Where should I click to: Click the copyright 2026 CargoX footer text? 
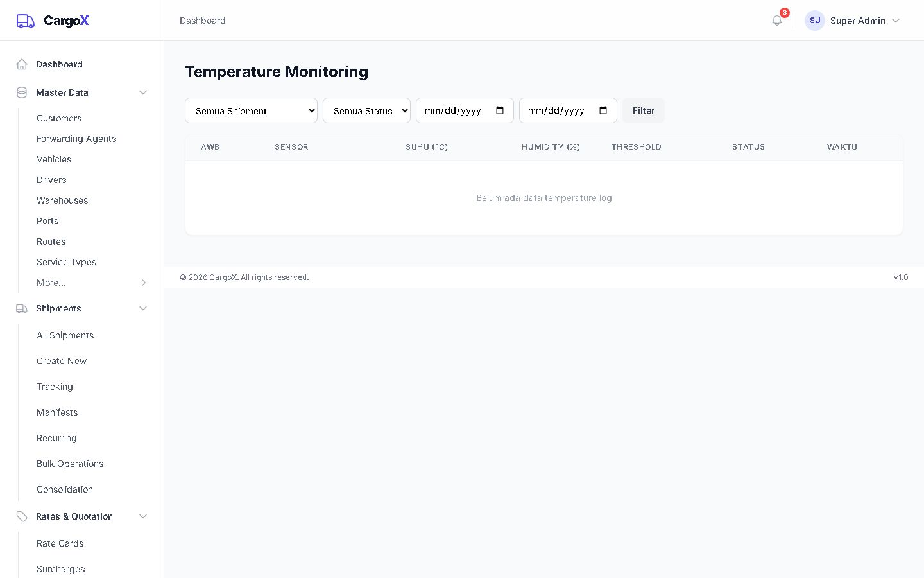[244, 277]
